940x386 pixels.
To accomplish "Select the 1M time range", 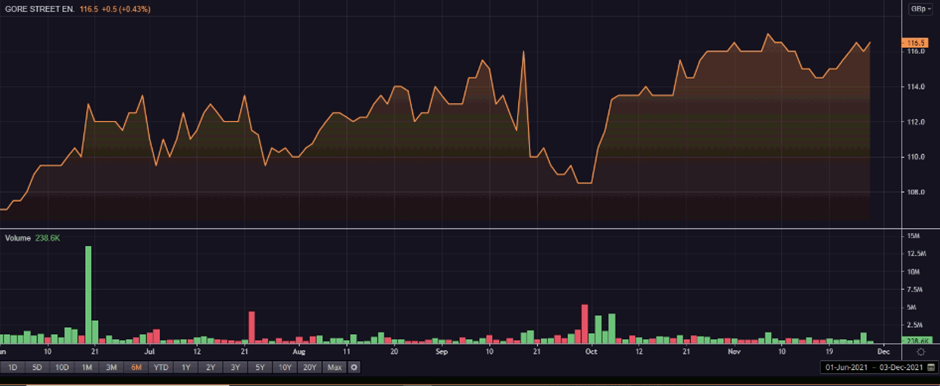I will 86,367.
